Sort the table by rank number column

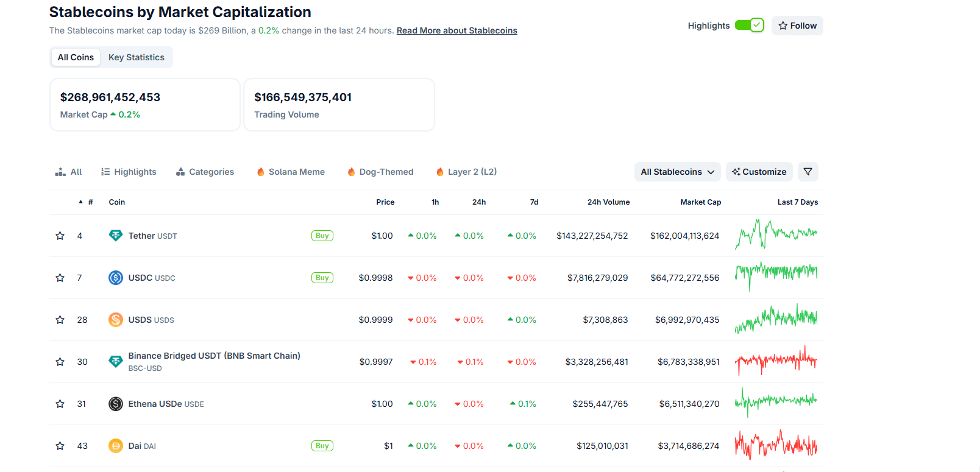90,202
